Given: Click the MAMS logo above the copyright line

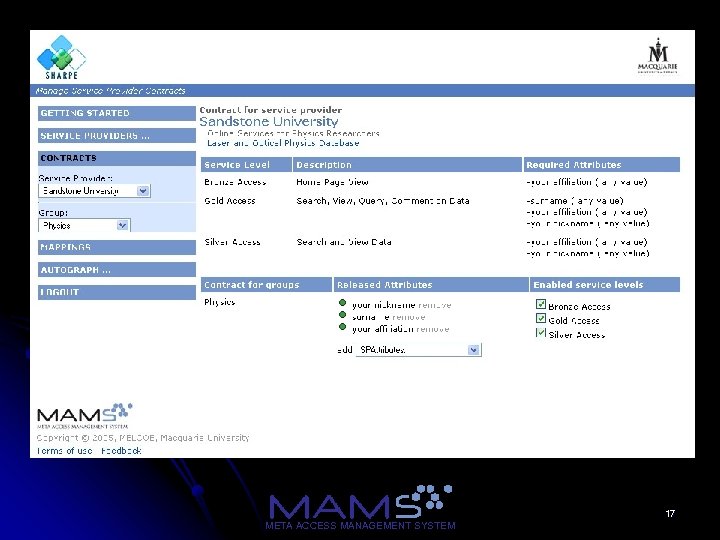Looking at the screenshot, I should click(84, 416).
